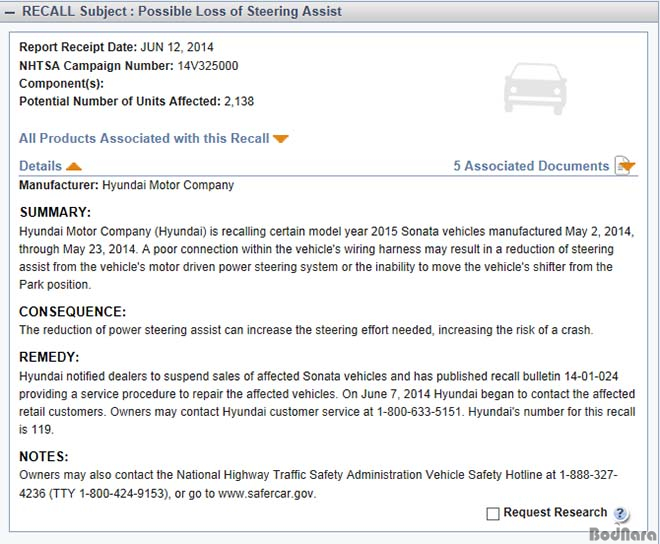Click the associated documents page icon
Viewport: 660px width, 544px height.
click(x=625, y=165)
